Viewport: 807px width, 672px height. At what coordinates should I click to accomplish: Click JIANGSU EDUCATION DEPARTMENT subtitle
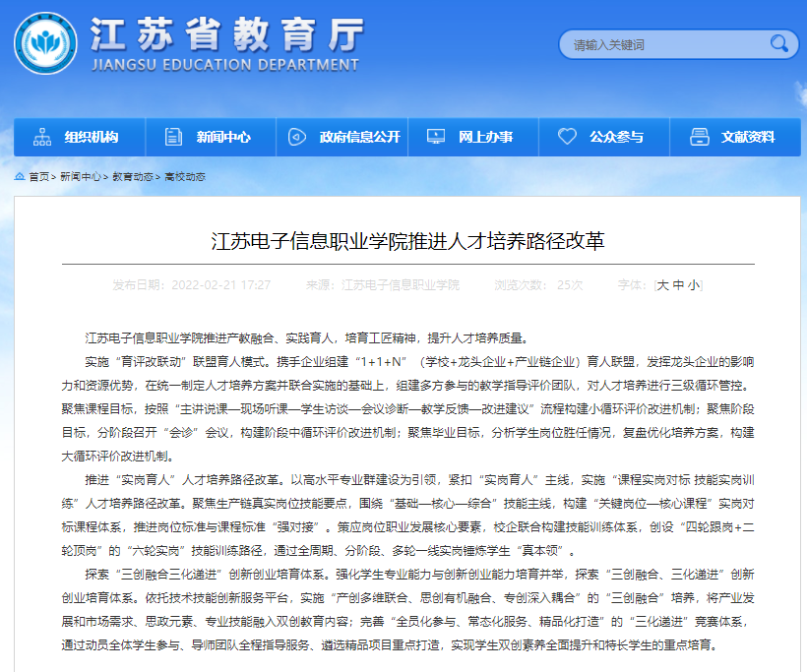tap(225, 65)
